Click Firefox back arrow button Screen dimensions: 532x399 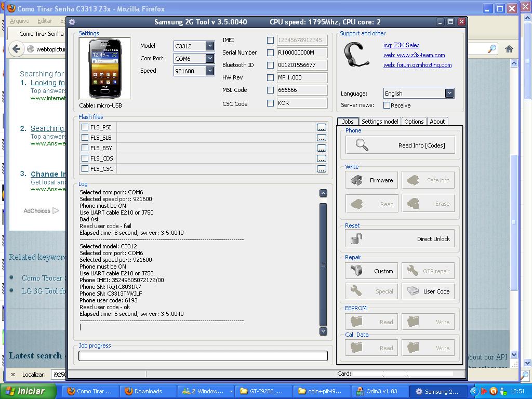16,49
